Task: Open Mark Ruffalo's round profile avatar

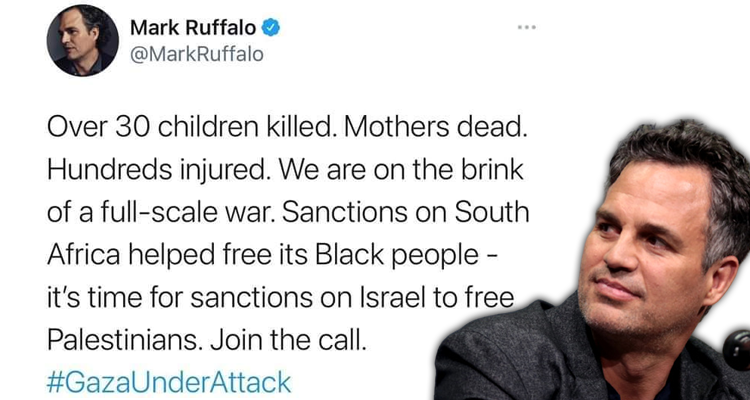Action: [x=82, y=40]
